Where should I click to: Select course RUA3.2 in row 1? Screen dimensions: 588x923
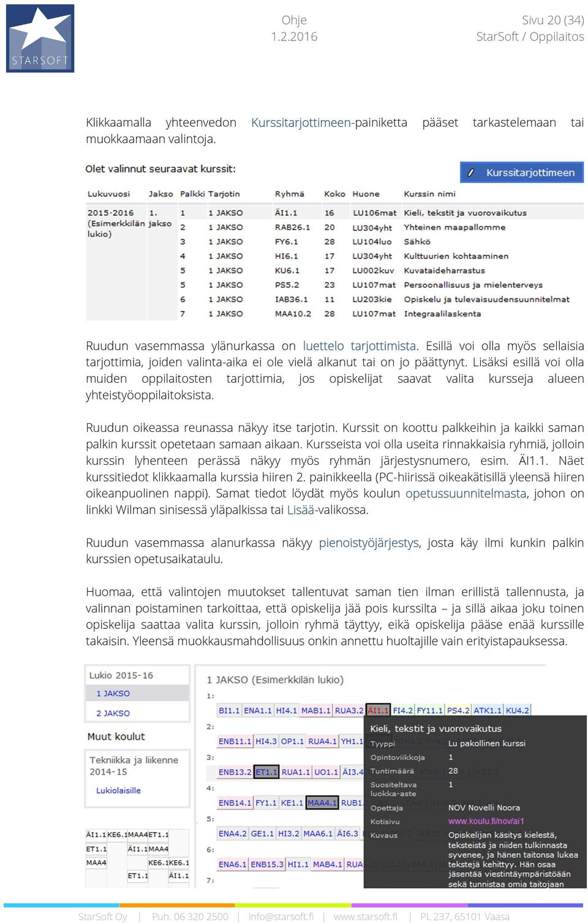click(x=349, y=710)
